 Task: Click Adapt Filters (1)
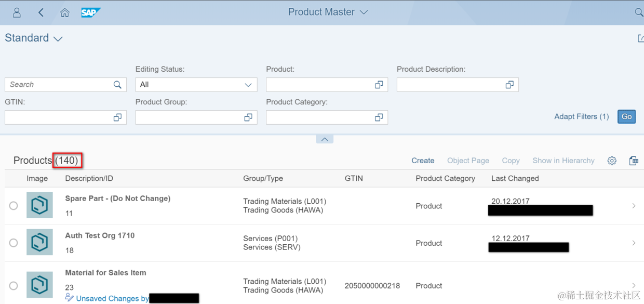click(581, 116)
